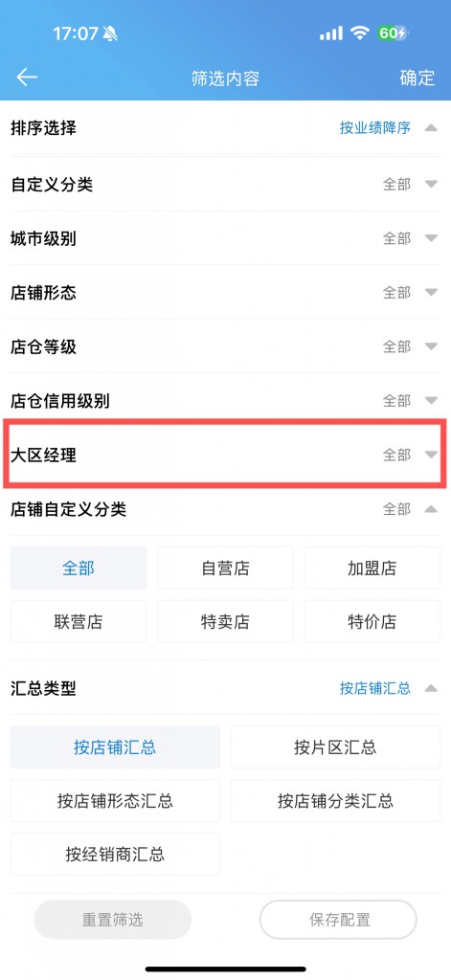Tap 确定 to confirm filters

click(x=417, y=78)
